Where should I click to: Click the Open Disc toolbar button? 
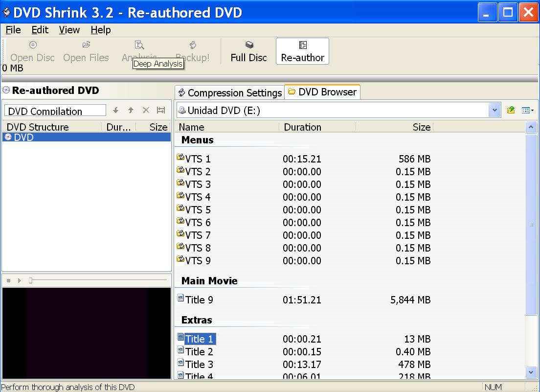click(x=32, y=51)
